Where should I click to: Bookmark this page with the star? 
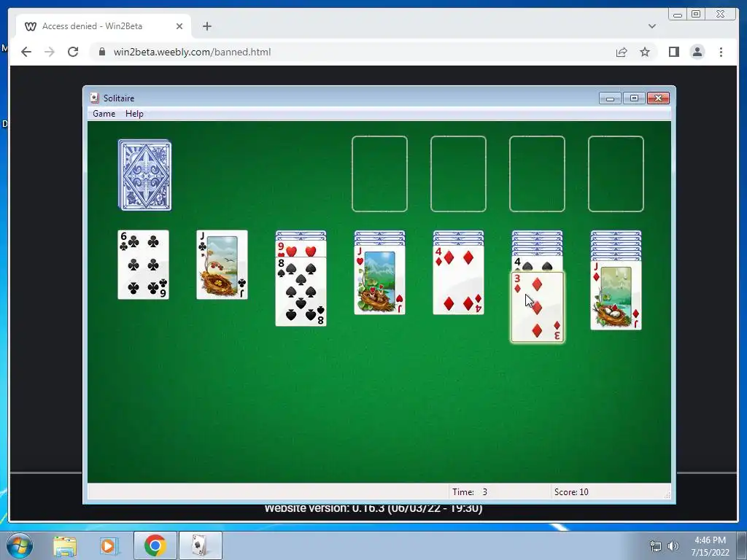(645, 52)
